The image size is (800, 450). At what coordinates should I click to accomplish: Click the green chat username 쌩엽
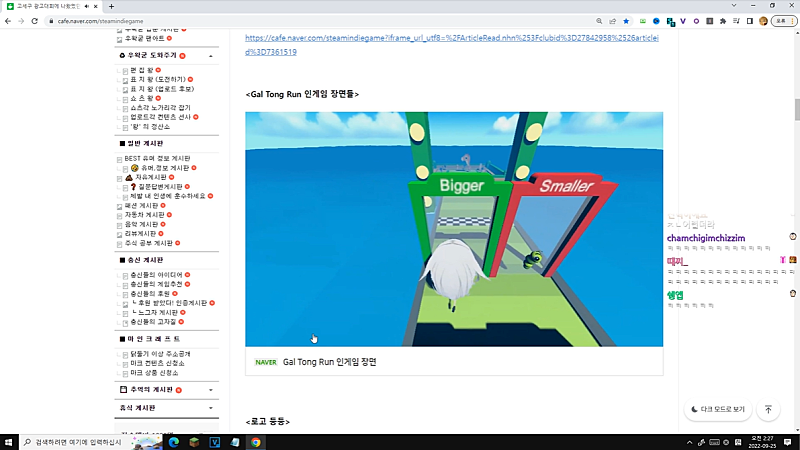(675, 295)
